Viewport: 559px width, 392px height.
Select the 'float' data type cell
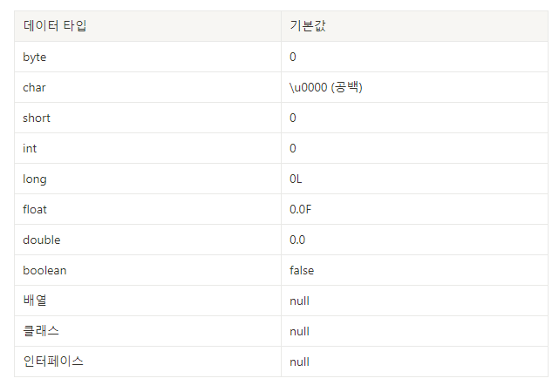147,209
